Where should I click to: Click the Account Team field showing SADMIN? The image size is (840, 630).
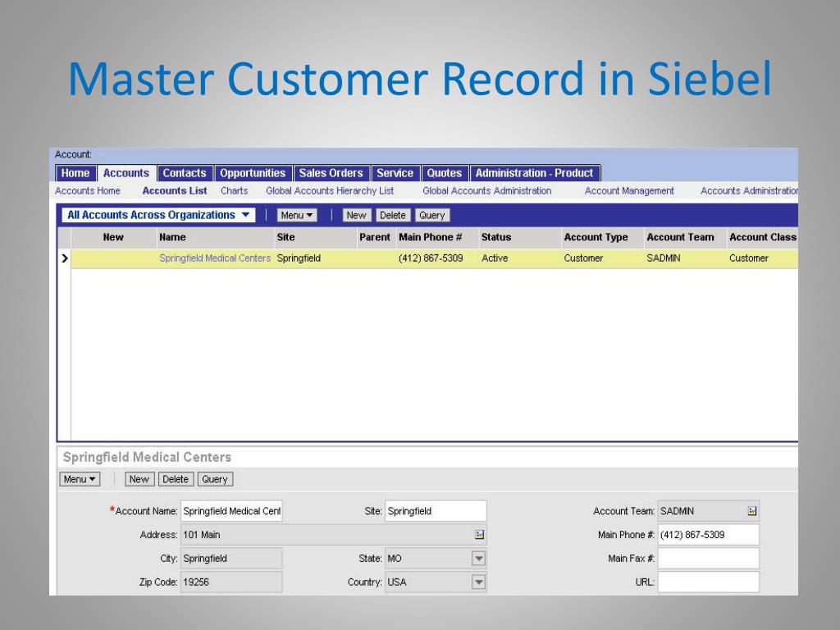pyautogui.click(x=708, y=511)
